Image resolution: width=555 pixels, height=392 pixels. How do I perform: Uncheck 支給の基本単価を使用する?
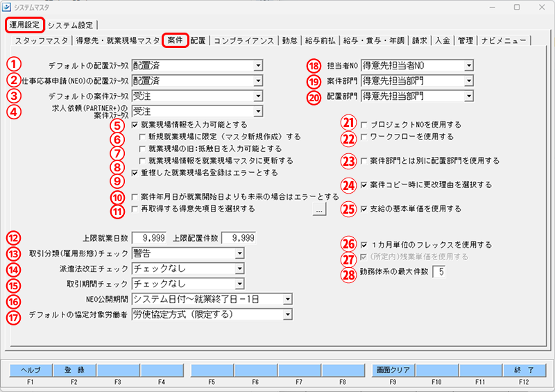[x=364, y=209]
